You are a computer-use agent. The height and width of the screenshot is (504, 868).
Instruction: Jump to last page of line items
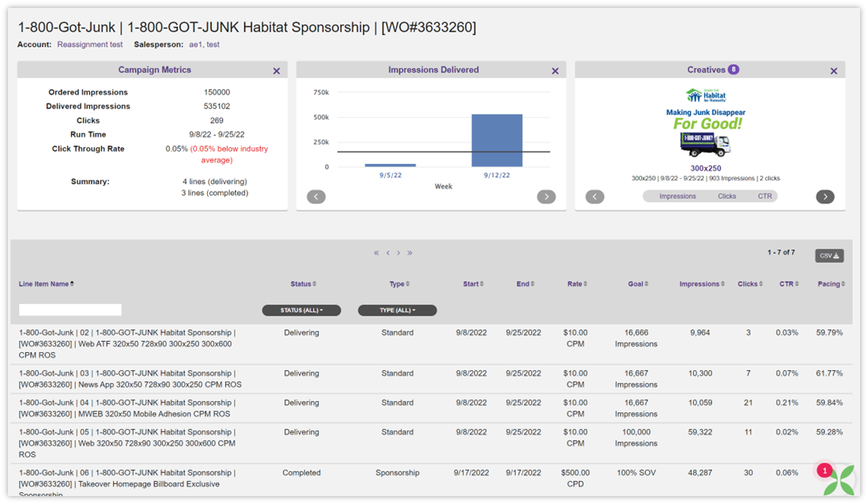point(410,252)
